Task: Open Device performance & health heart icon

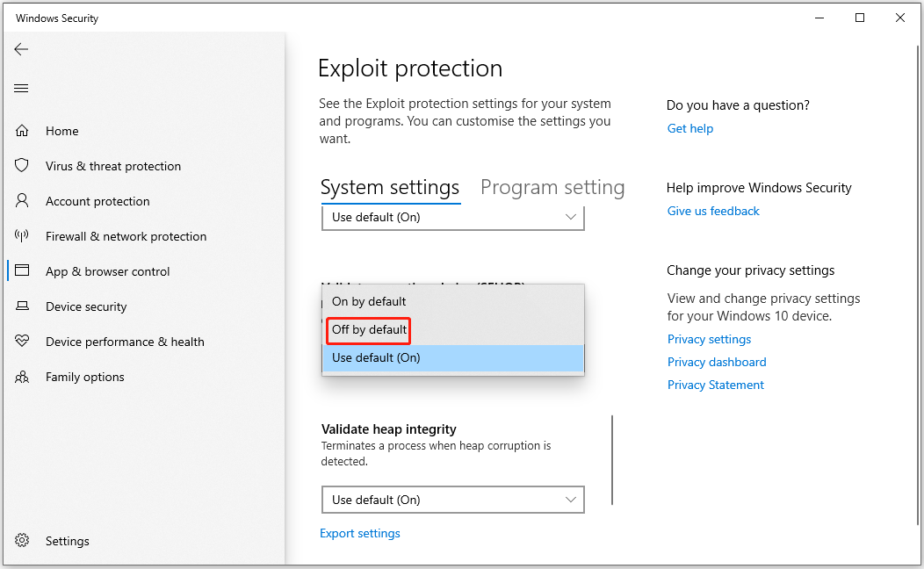Action: point(22,342)
